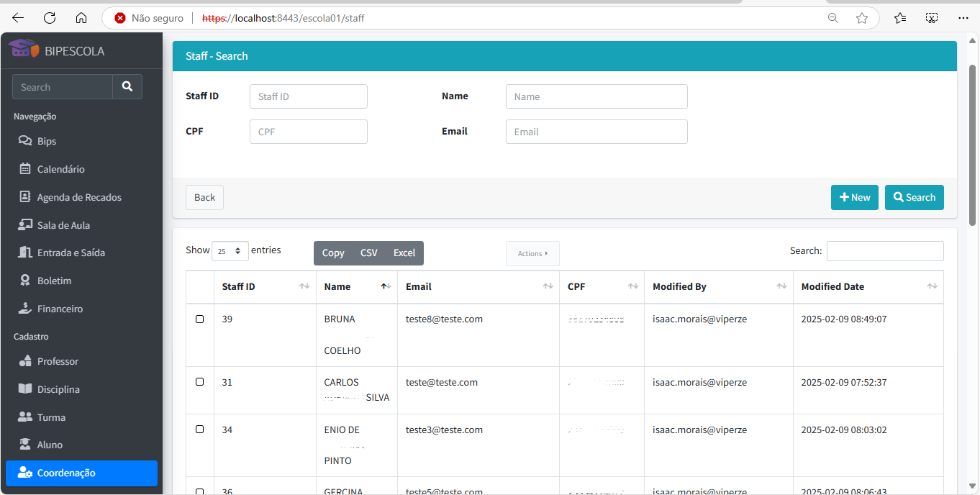Screen dimensions: 980x495
Task: Click the page vertical scrollbar thumb
Action: coord(972,144)
